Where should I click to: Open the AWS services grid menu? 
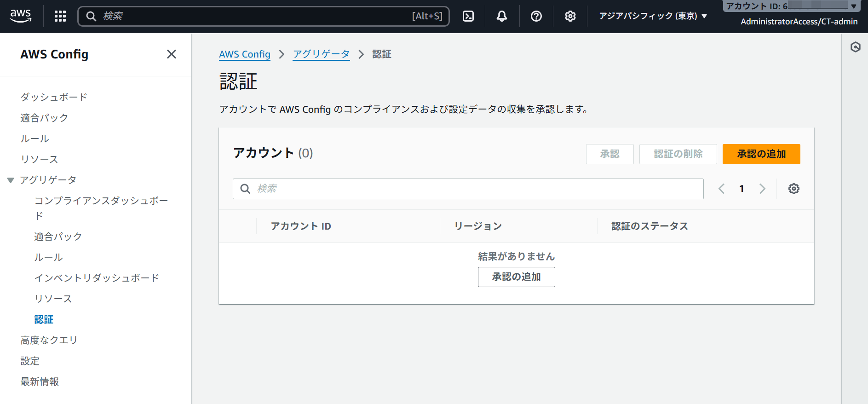[x=60, y=16]
